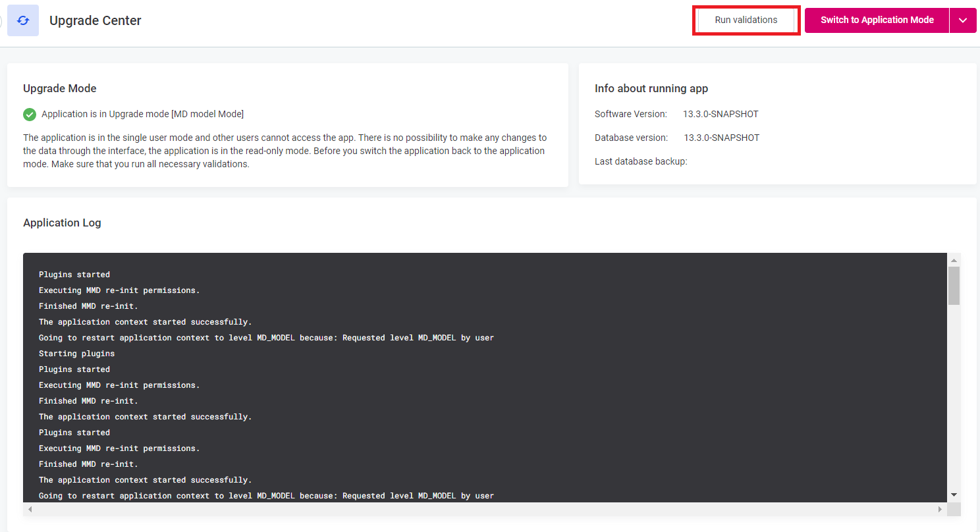Click the 'Database version:' label

[632, 138]
